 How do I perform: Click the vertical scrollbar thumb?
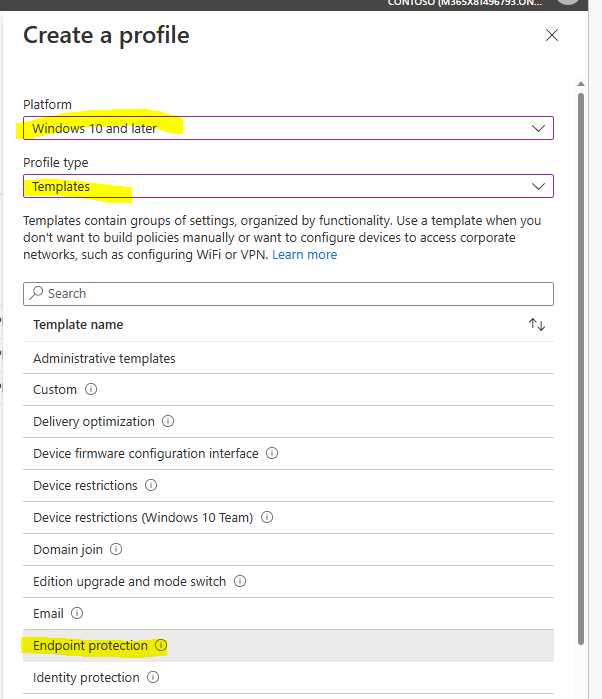pyautogui.click(x=581, y=368)
